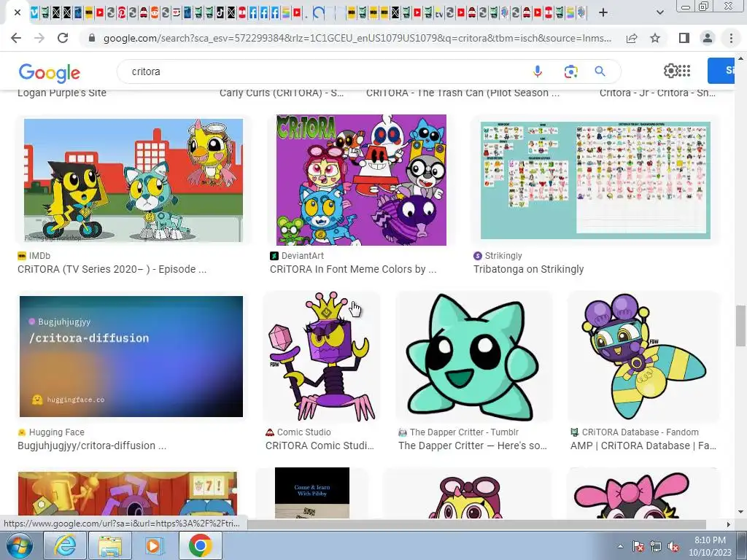747x560 pixels.
Task: Open the Comic Studio purple king image
Action: point(322,356)
